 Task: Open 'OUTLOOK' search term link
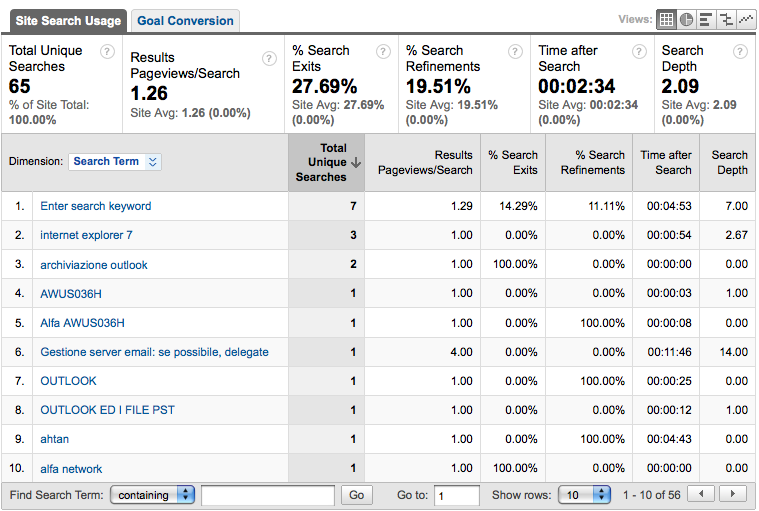pyautogui.click(x=68, y=381)
